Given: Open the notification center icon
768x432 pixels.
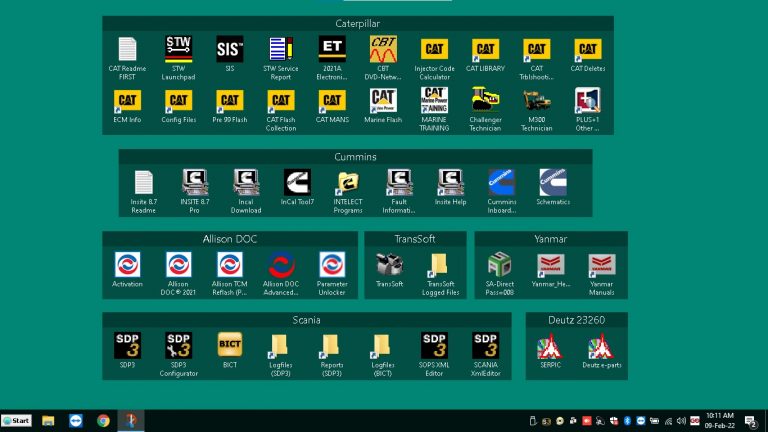Looking at the screenshot, I should (751, 421).
